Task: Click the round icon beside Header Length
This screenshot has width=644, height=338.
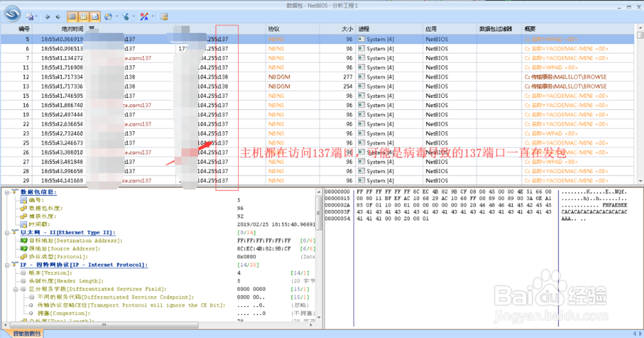Action: point(23,281)
